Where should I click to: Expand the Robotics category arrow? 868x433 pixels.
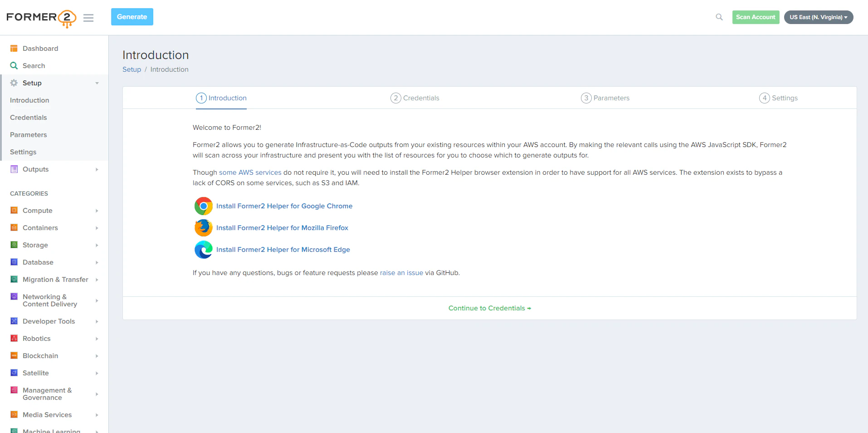pos(97,339)
